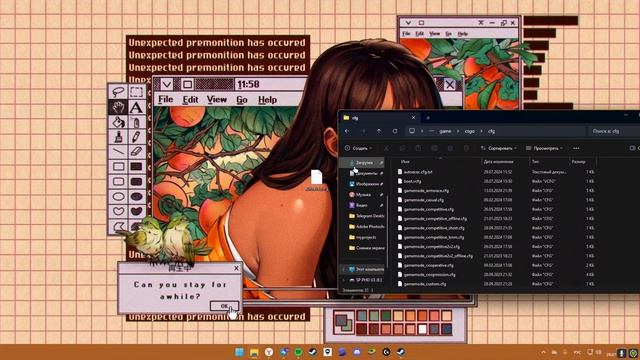Open the Просмотреть (View) dropdown

pos(544,148)
